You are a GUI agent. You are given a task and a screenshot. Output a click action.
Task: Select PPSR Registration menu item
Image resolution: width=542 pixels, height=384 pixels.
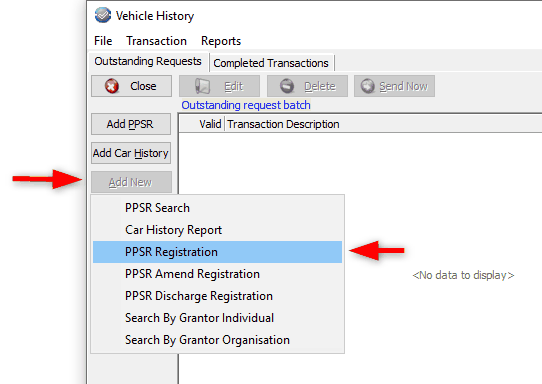click(217, 252)
